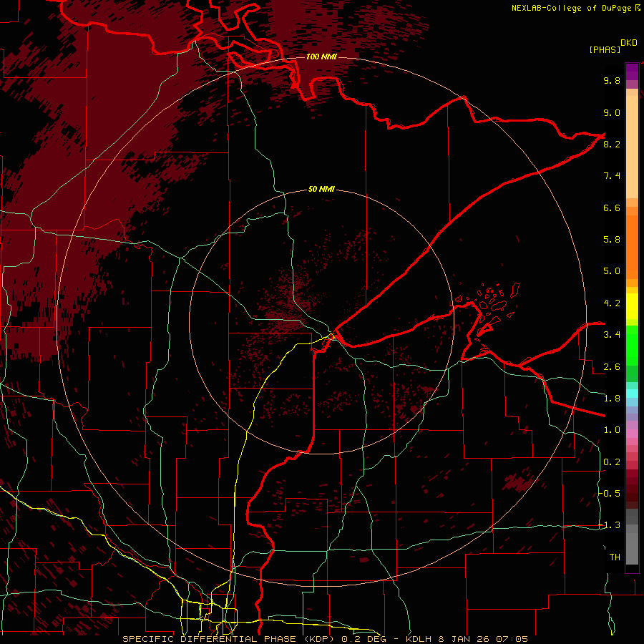644x644 pixels.
Task: Click the -1.3 scale value
Action: tap(610, 525)
